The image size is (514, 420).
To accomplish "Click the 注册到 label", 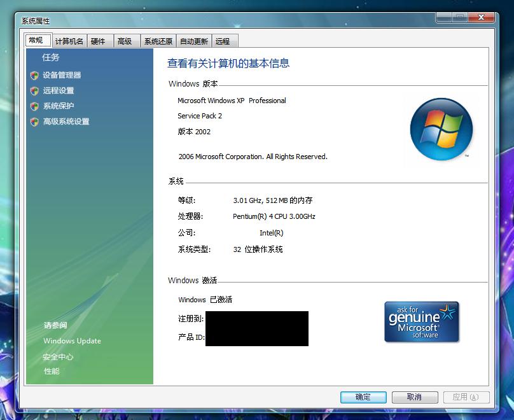I will [191, 319].
